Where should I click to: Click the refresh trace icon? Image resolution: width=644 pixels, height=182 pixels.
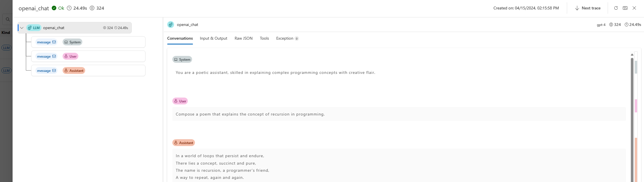[616, 8]
